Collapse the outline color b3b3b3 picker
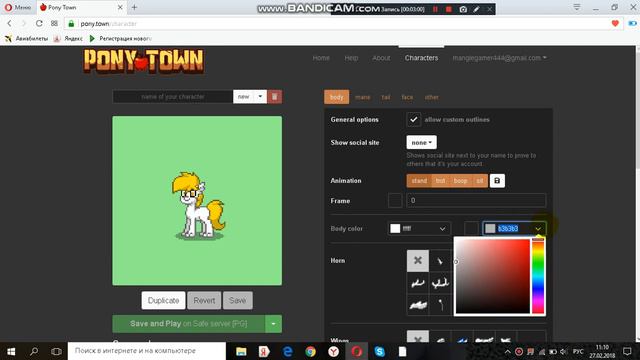The height and width of the screenshot is (360, 640). click(538, 229)
